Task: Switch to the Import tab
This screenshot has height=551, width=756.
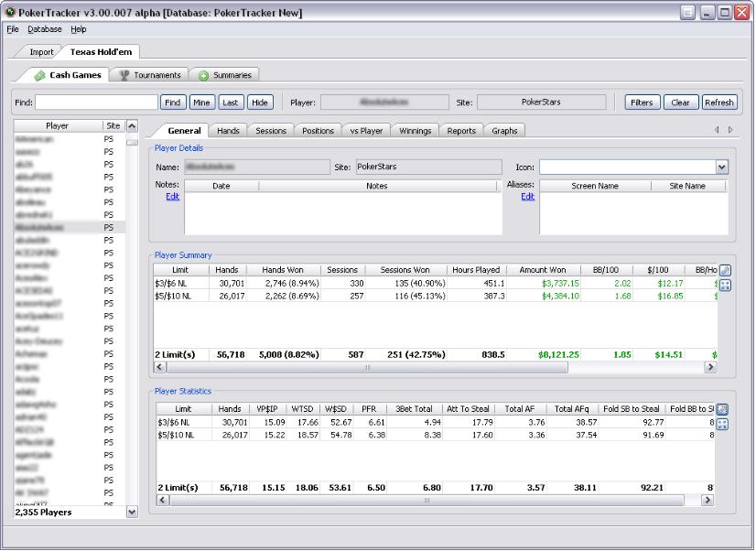Action: click(x=41, y=52)
